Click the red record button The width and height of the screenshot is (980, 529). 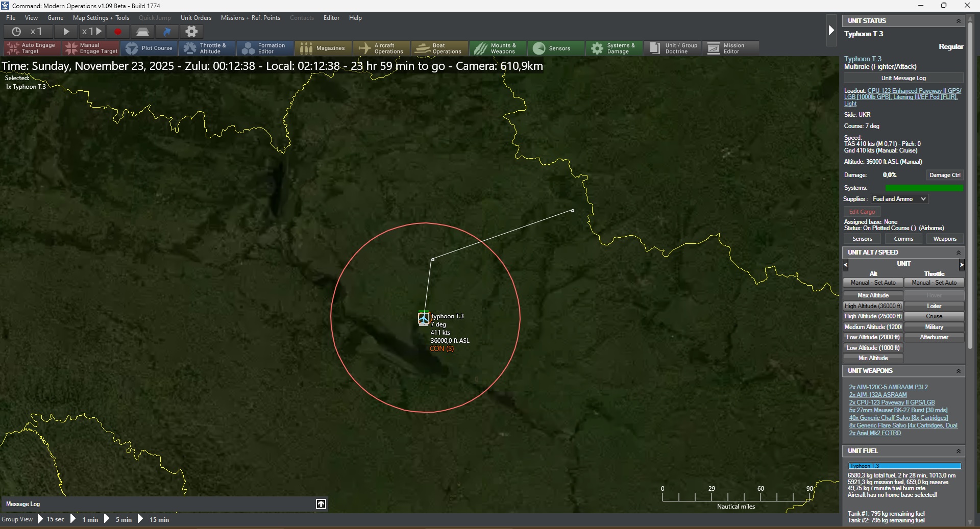point(118,32)
